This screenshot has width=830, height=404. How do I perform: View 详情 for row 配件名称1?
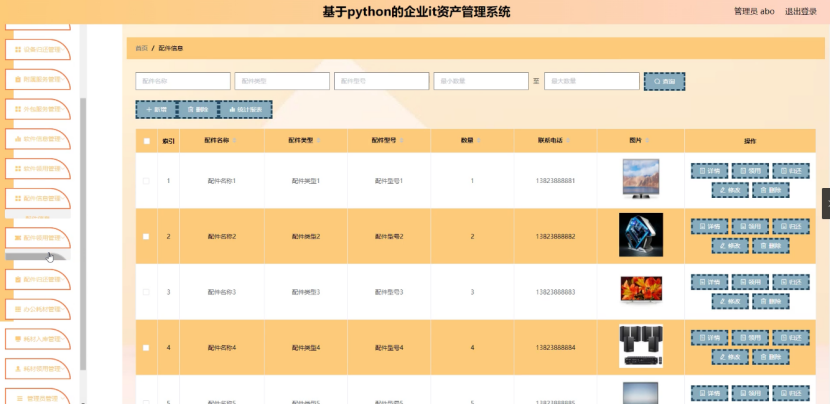point(709,171)
